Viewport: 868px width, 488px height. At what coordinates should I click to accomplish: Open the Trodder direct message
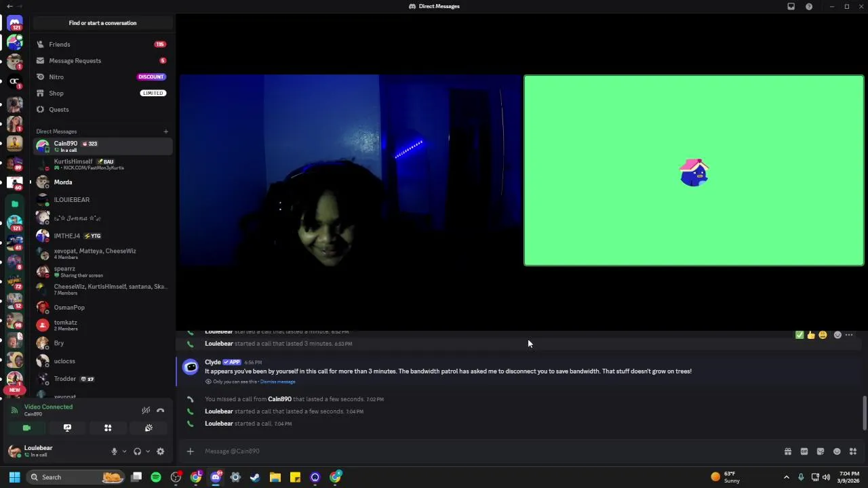coord(102,379)
